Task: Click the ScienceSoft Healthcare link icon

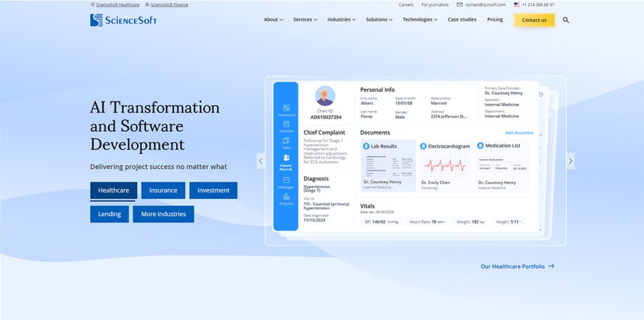Action: [92, 5]
